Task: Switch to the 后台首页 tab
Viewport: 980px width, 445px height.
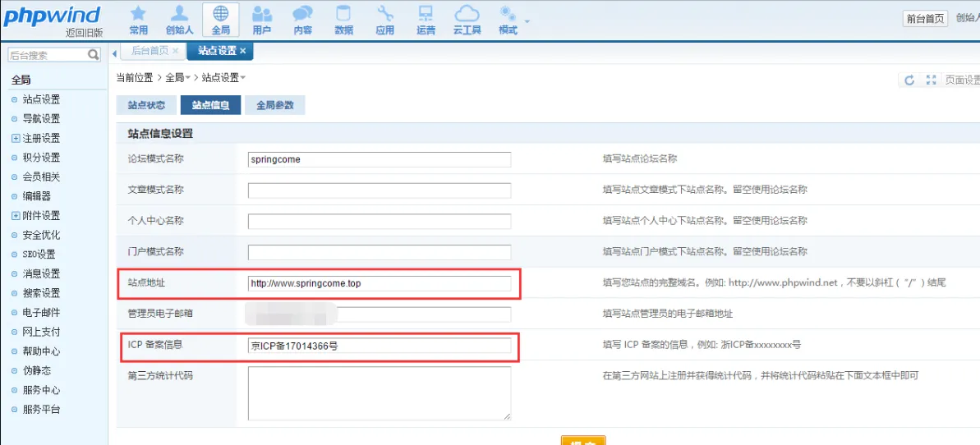Action: coord(150,51)
